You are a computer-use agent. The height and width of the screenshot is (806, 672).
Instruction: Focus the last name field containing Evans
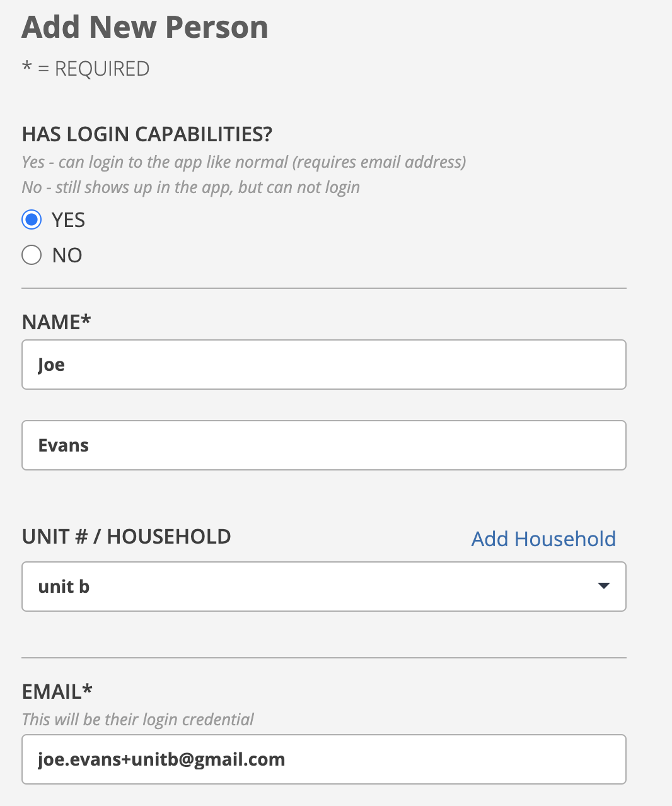tap(324, 445)
